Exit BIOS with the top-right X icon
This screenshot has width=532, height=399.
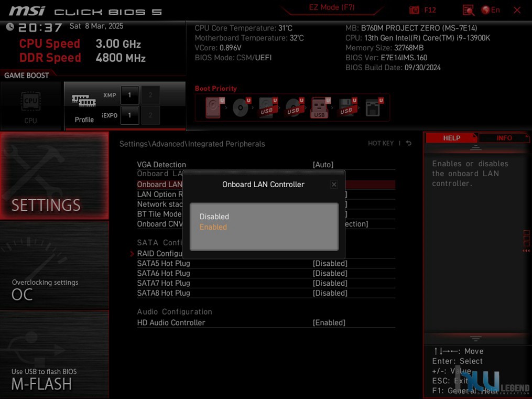click(517, 10)
